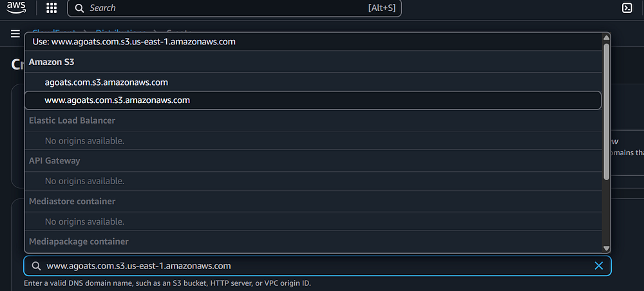This screenshot has height=291, width=644.
Task: Pick the "Use: www.agoats.com.s3.us-east-1" suggestion
Action: tap(134, 42)
